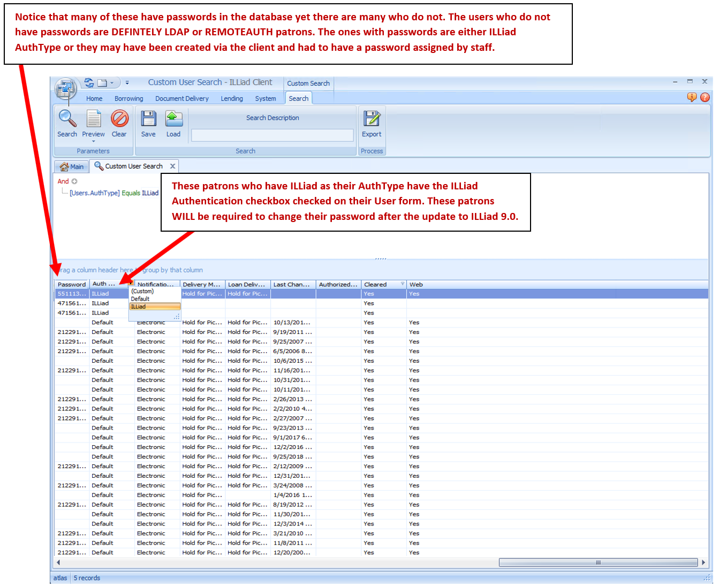Click the quick access refresh icon
The width and height of the screenshot is (719, 588).
click(89, 83)
